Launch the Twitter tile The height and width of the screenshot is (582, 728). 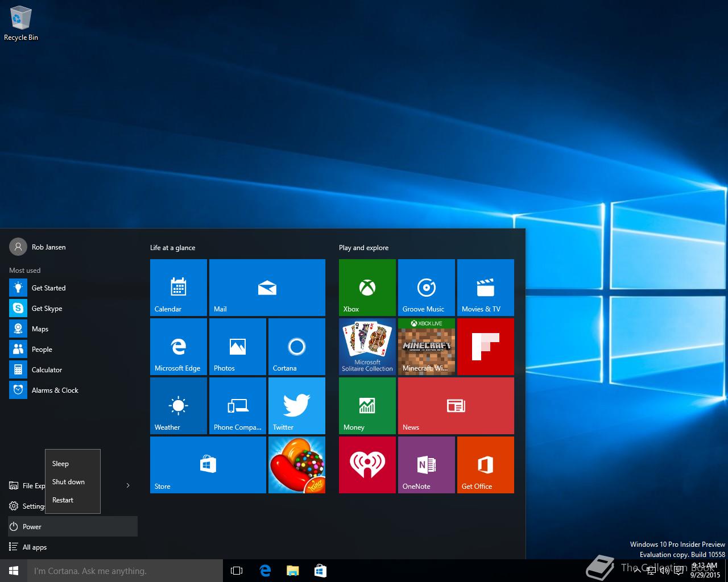point(296,406)
